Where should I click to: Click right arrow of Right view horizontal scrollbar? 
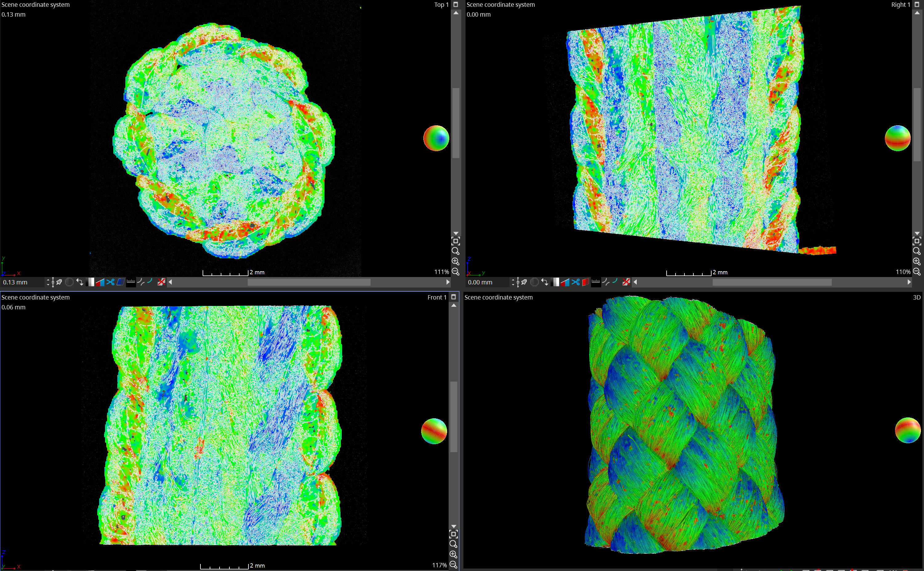909,282
